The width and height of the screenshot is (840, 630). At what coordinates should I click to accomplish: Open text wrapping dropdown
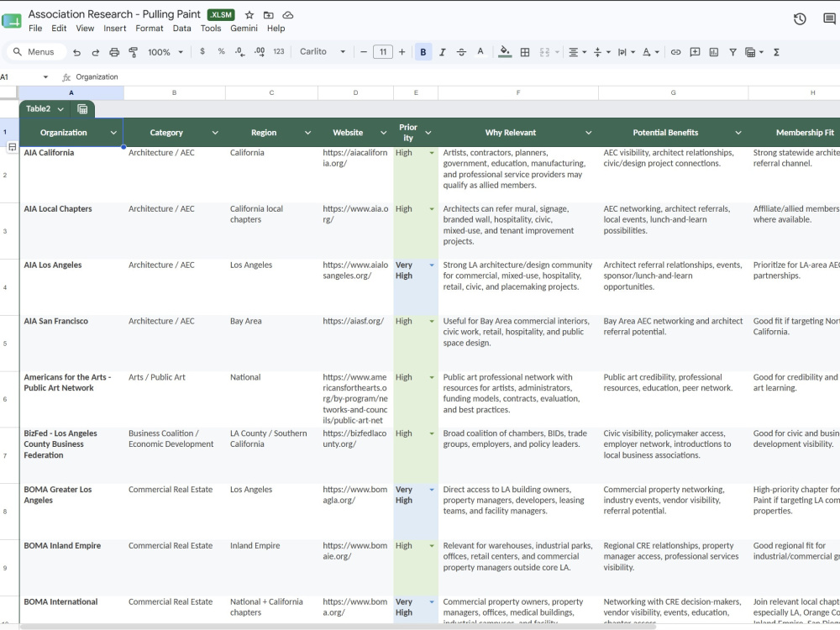coord(627,52)
